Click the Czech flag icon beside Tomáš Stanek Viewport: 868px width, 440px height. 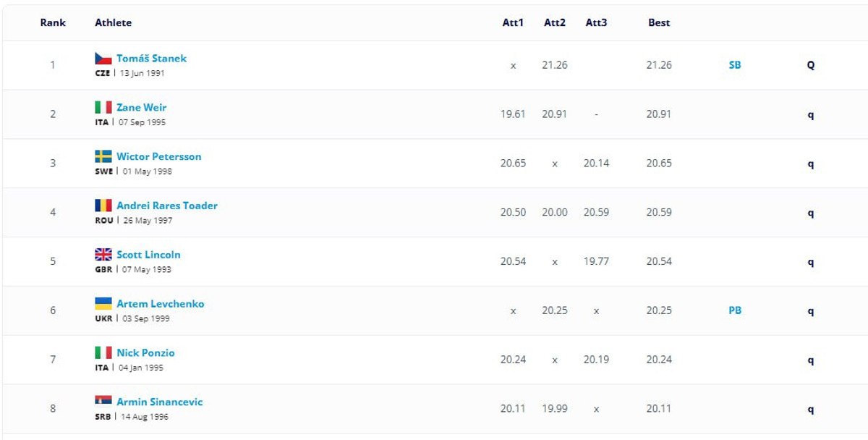point(103,59)
